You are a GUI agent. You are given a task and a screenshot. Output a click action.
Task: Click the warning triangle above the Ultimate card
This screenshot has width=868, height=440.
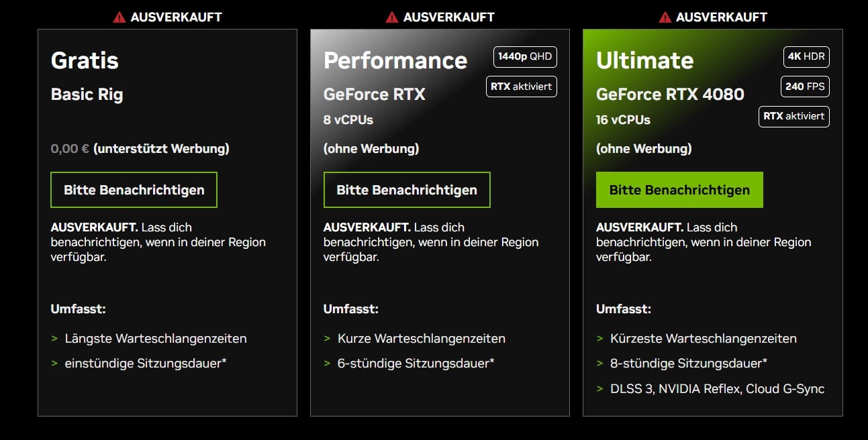click(x=665, y=17)
